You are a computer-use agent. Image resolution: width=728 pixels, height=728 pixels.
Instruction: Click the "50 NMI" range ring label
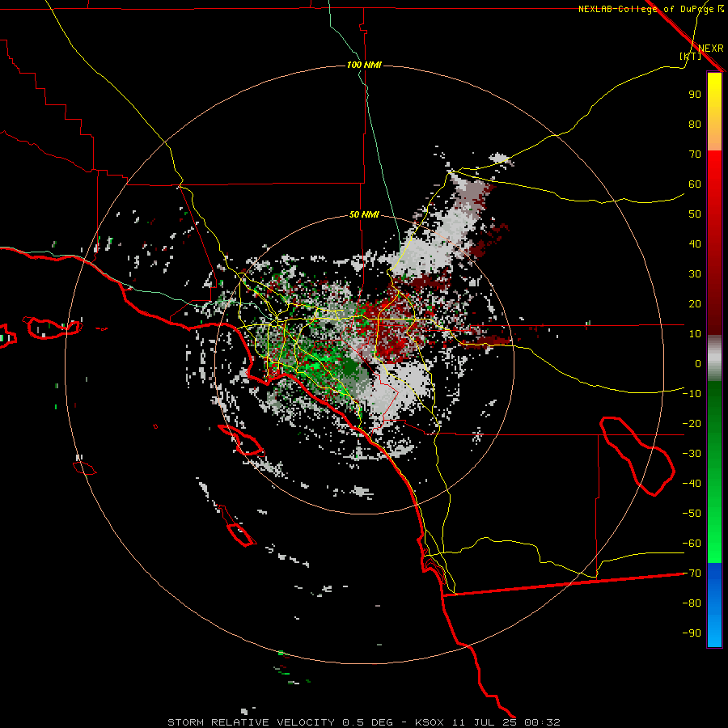click(364, 214)
